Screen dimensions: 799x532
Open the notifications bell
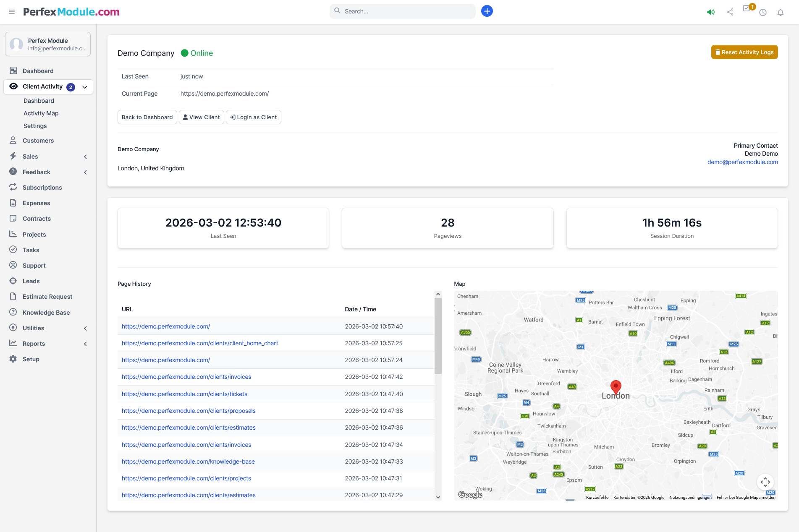tap(780, 12)
